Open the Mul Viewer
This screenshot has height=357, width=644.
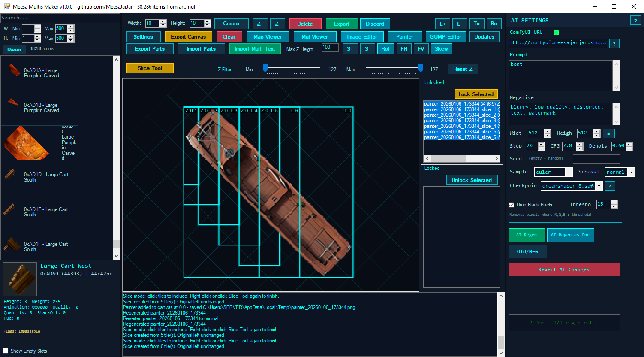[x=315, y=37]
